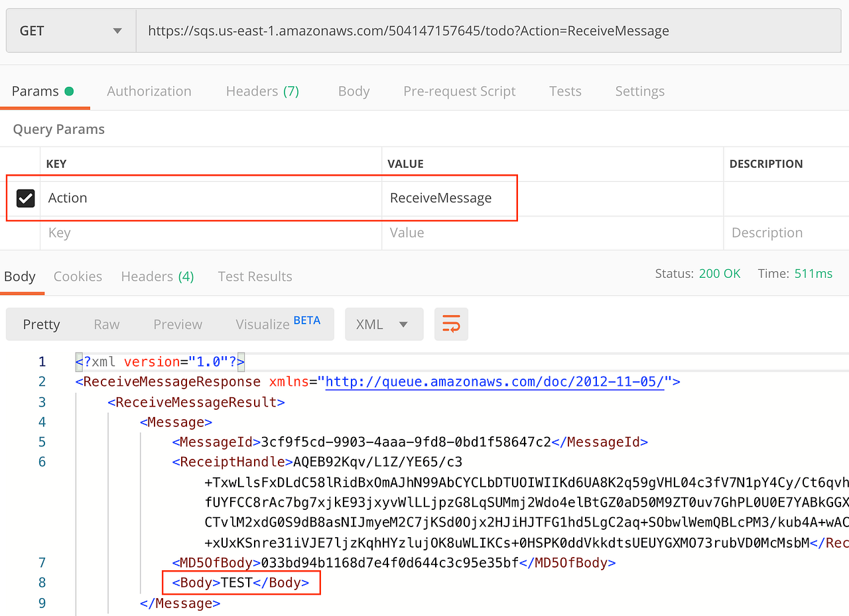Open the response format dropdown showing XML
The height and width of the screenshot is (616, 849).
[383, 324]
